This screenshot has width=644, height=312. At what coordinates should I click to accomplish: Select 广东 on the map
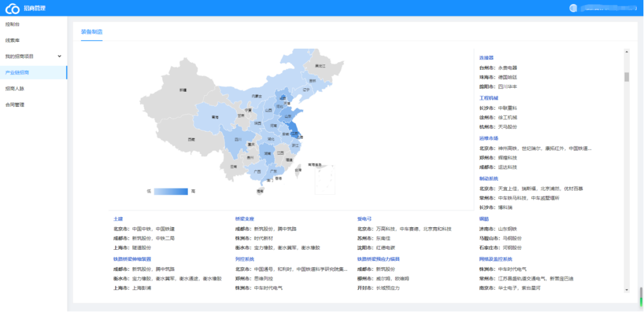(x=273, y=171)
